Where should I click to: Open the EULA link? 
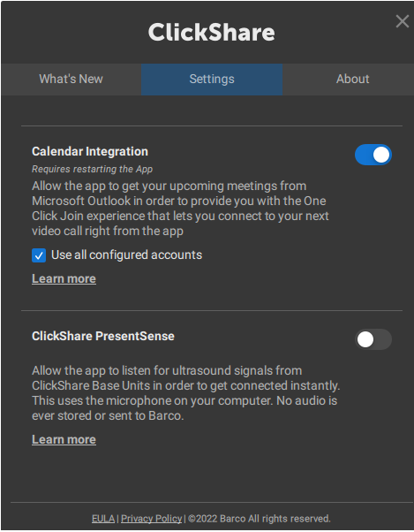point(103,519)
